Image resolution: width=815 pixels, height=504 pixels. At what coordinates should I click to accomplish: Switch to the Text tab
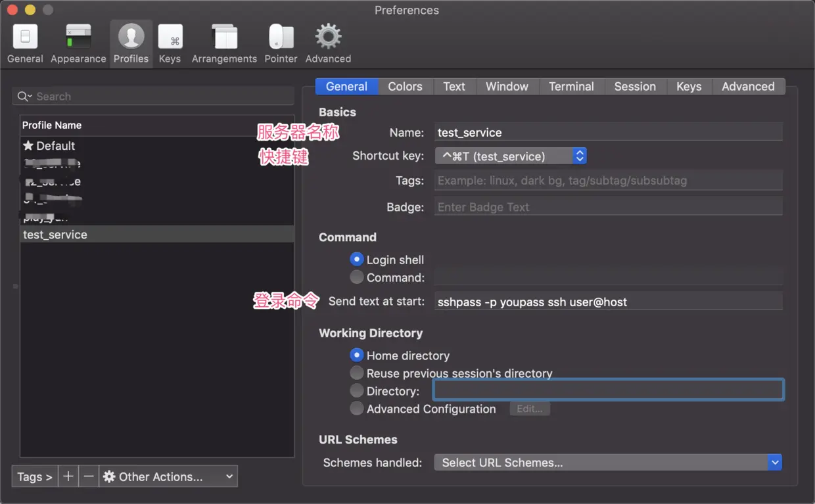coord(454,87)
